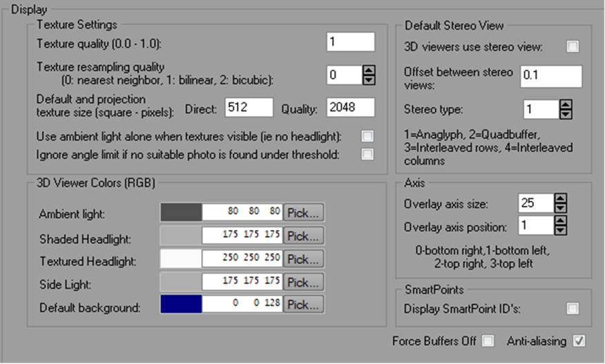
Task: Increase Overlay axis size with up arrow
Action: [561, 200]
